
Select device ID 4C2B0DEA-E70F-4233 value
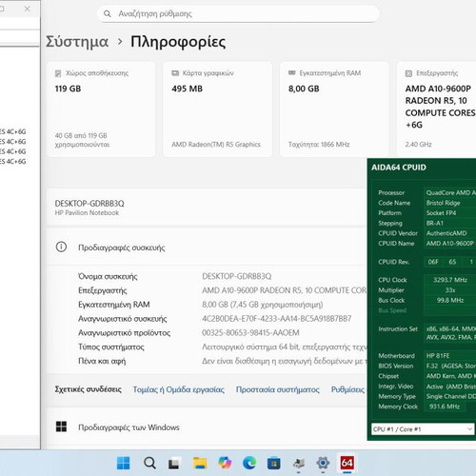tap(277, 319)
